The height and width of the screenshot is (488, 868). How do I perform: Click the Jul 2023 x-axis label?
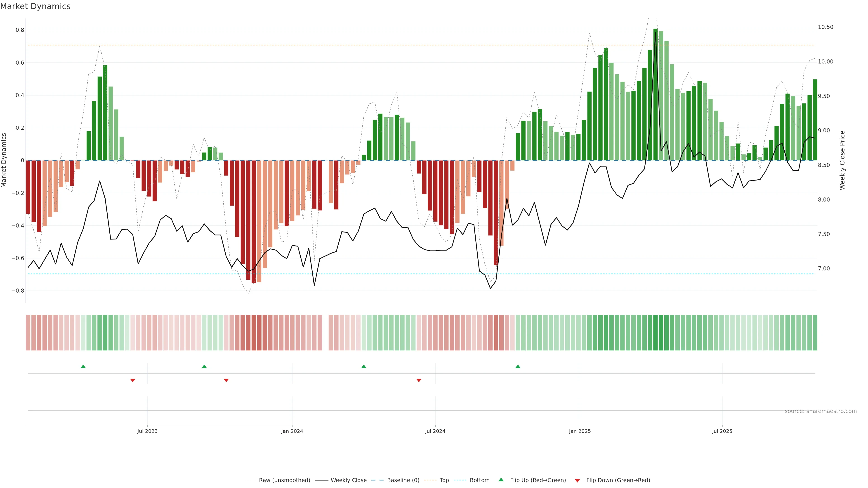147,431
